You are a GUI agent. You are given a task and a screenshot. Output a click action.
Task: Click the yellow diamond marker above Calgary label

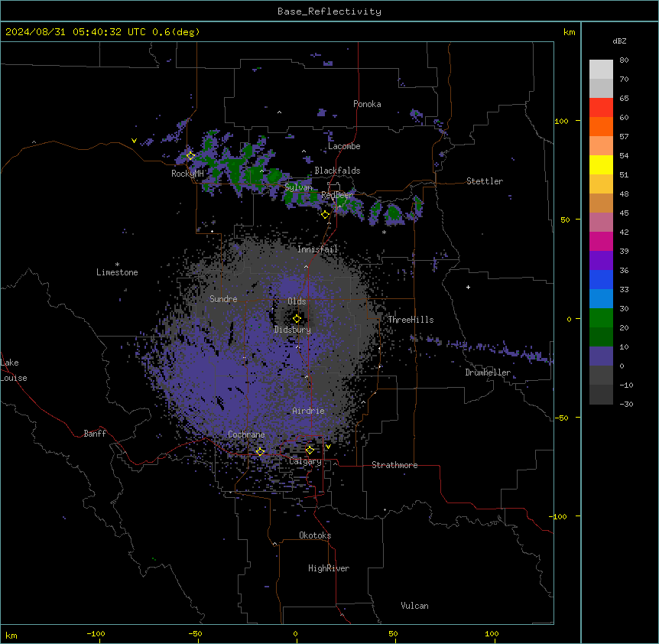click(310, 450)
